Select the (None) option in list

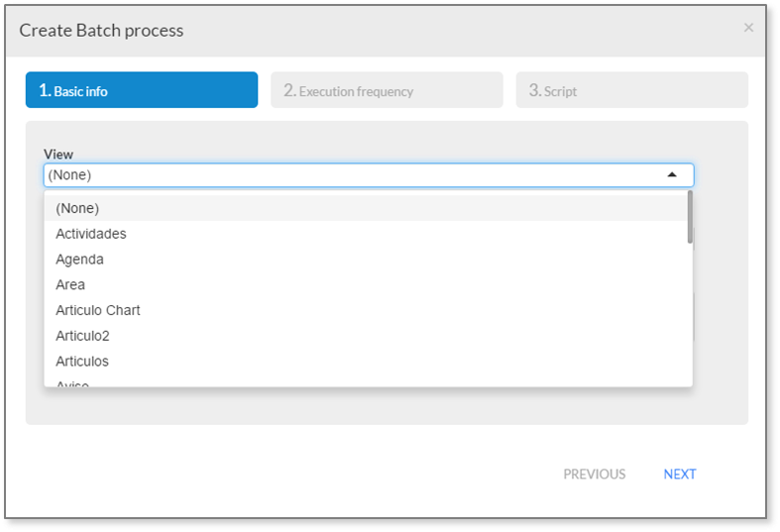click(366, 208)
